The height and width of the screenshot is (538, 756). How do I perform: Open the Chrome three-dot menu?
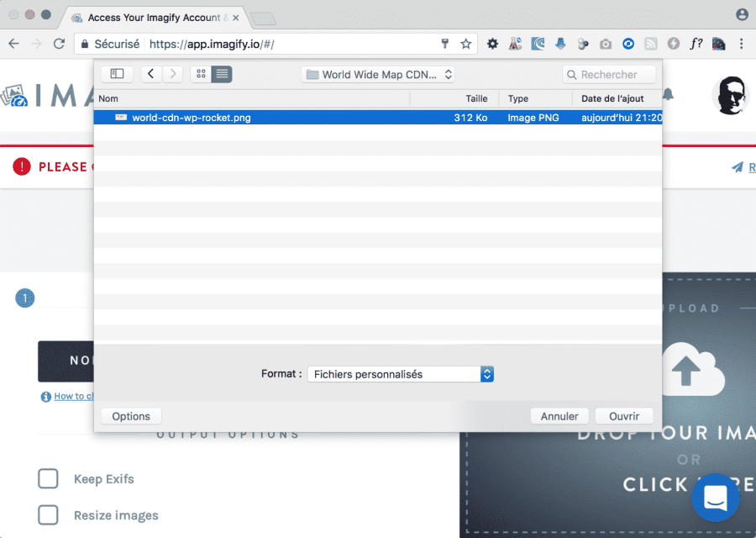(x=742, y=44)
